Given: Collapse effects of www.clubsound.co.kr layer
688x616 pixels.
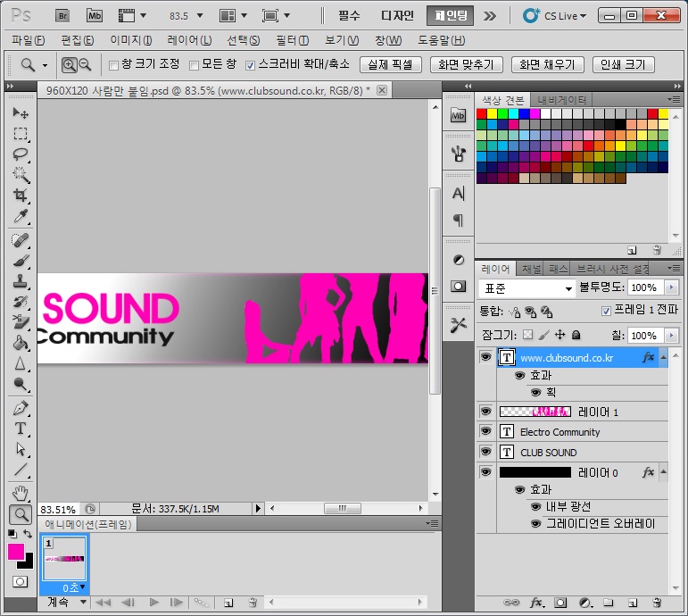Looking at the screenshot, I should pos(663,357).
